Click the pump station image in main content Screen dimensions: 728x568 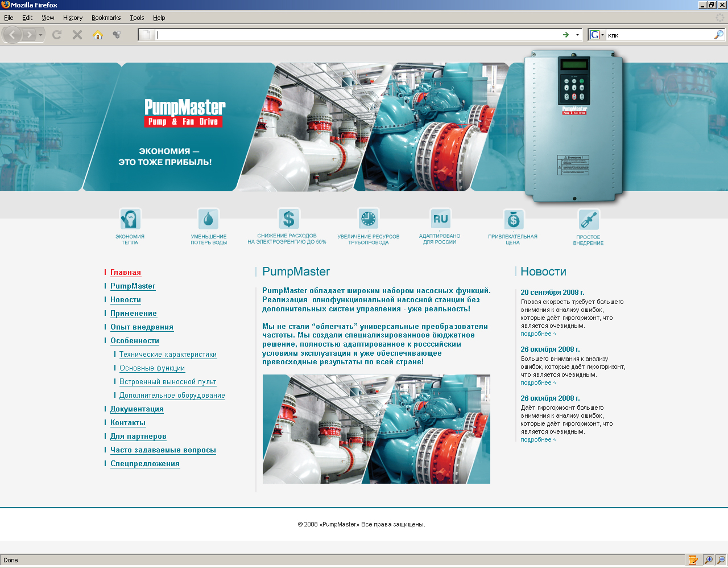[x=377, y=429]
